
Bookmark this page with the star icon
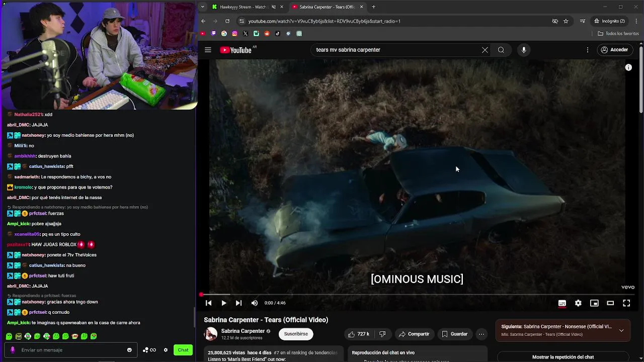566,21
